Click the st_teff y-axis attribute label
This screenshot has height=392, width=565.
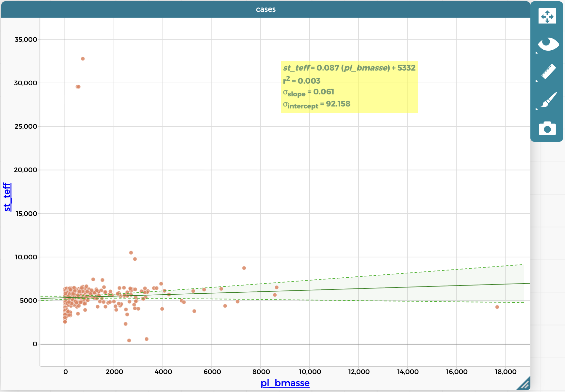(x=7, y=197)
